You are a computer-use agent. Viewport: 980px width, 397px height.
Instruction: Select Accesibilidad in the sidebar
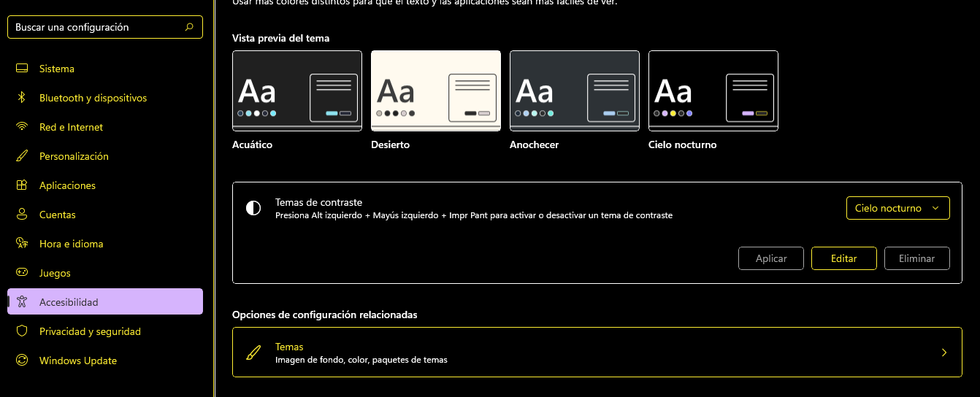(x=105, y=302)
